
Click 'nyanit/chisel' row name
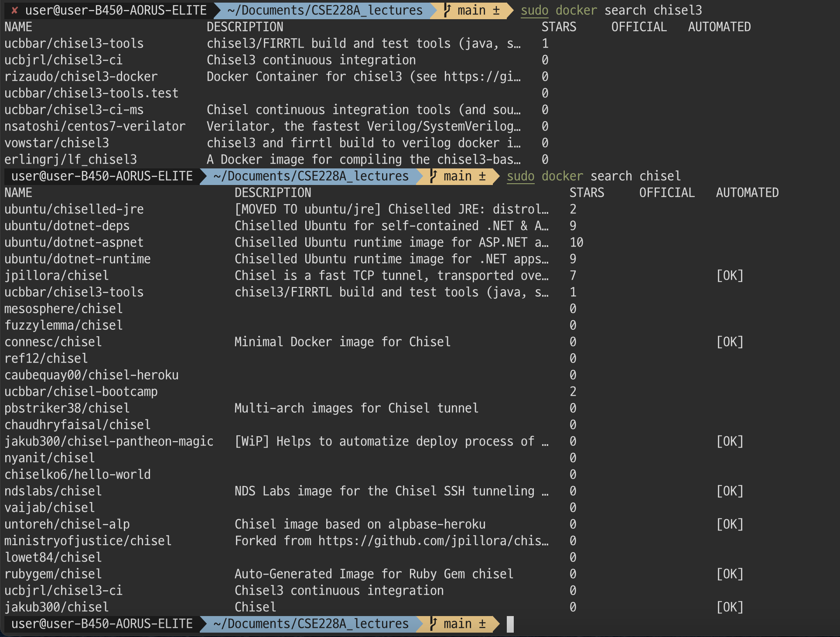pyautogui.click(x=50, y=458)
